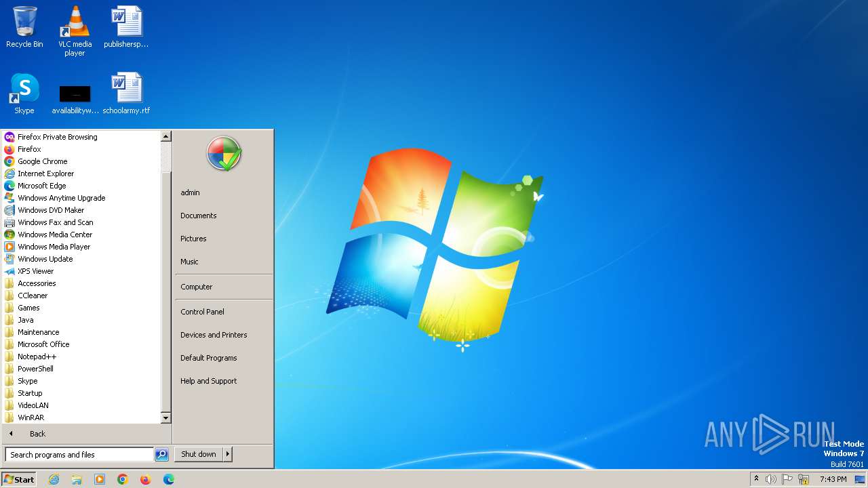
Task: Click the user account picture in Start menu
Action: click(x=224, y=154)
